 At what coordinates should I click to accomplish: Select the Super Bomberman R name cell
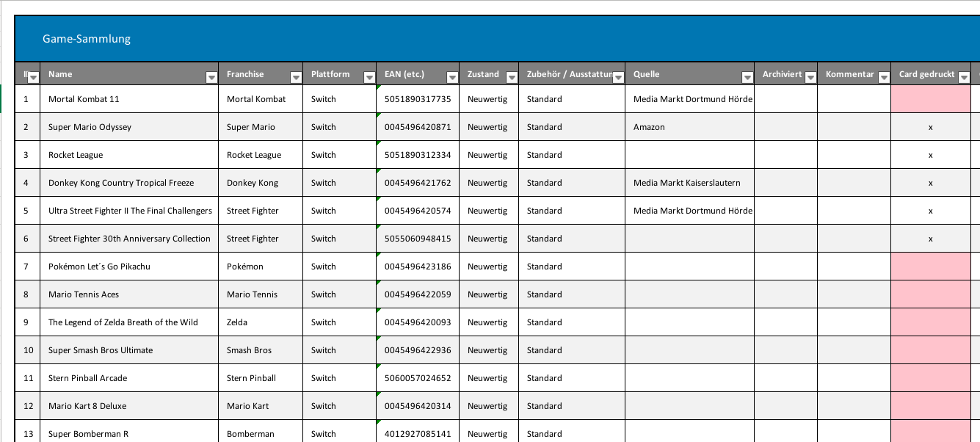tap(129, 432)
